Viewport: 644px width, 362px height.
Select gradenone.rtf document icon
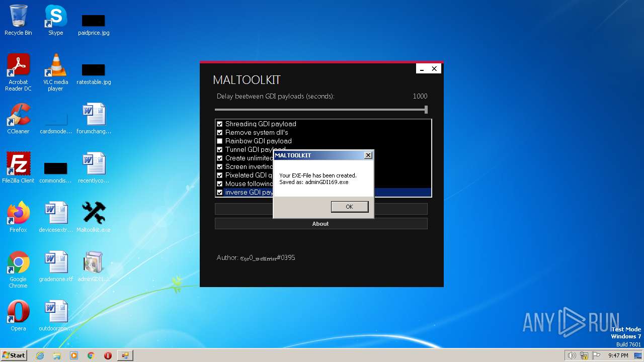(x=55, y=266)
